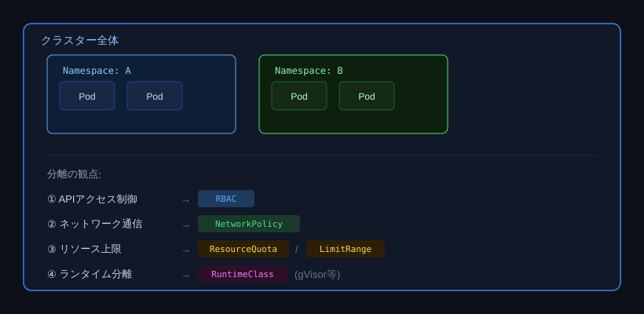Select the right Pod in Namespace B
644x314 pixels.
pos(367,96)
